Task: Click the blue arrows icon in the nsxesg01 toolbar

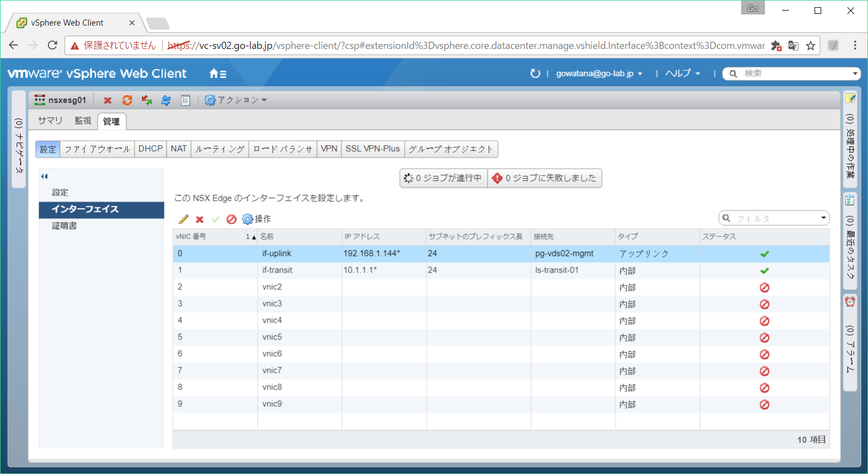Action: coord(166,100)
